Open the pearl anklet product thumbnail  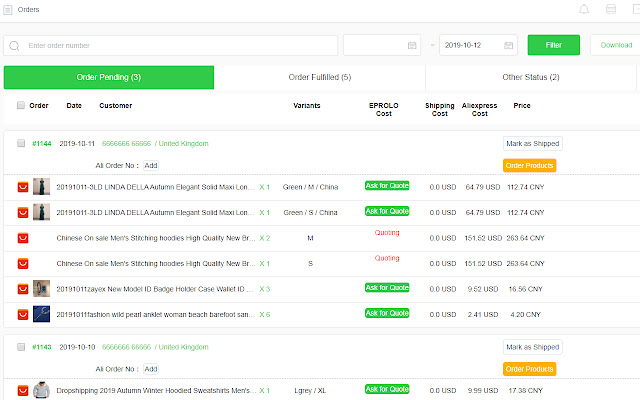41,314
